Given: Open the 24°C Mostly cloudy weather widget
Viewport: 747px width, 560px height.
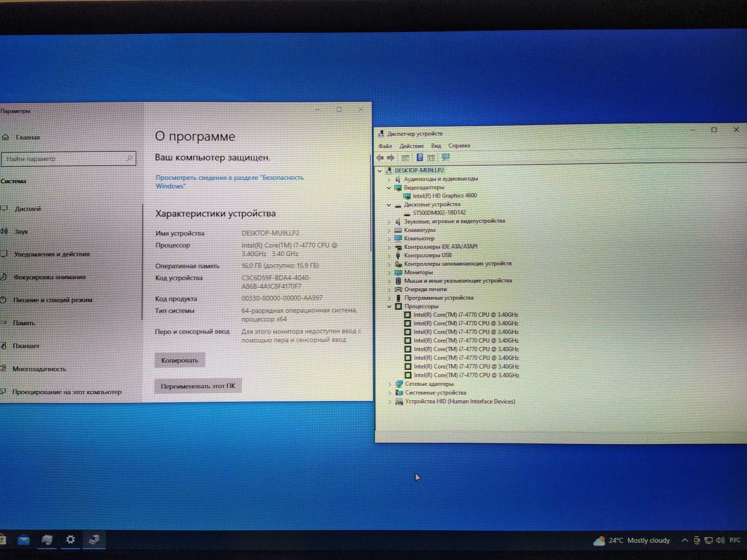Looking at the screenshot, I should (632, 541).
